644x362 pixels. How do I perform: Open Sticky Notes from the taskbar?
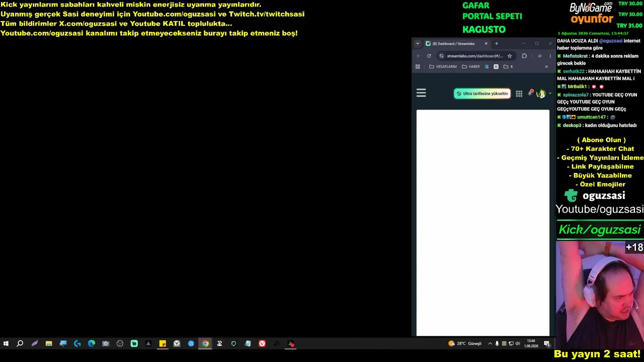(x=163, y=344)
